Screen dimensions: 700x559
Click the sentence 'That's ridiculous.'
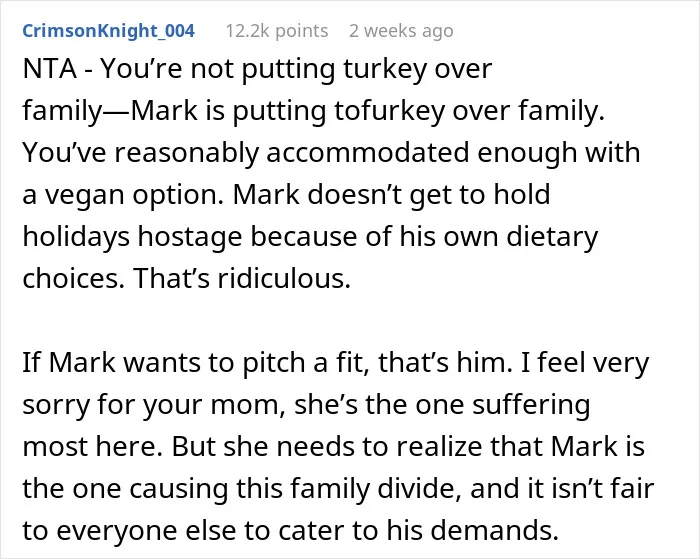click(x=242, y=278)
